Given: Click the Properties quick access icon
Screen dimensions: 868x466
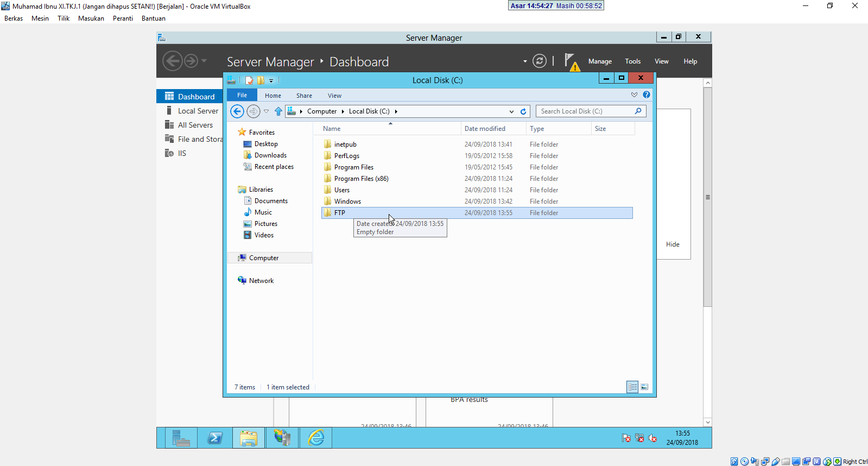Looking at the screenshot, I should click(249, 80).
